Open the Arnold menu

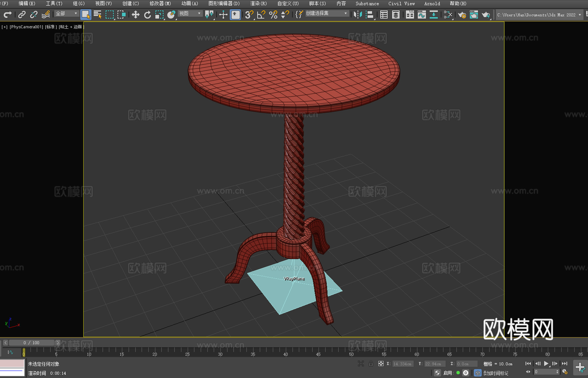point(432,3)
